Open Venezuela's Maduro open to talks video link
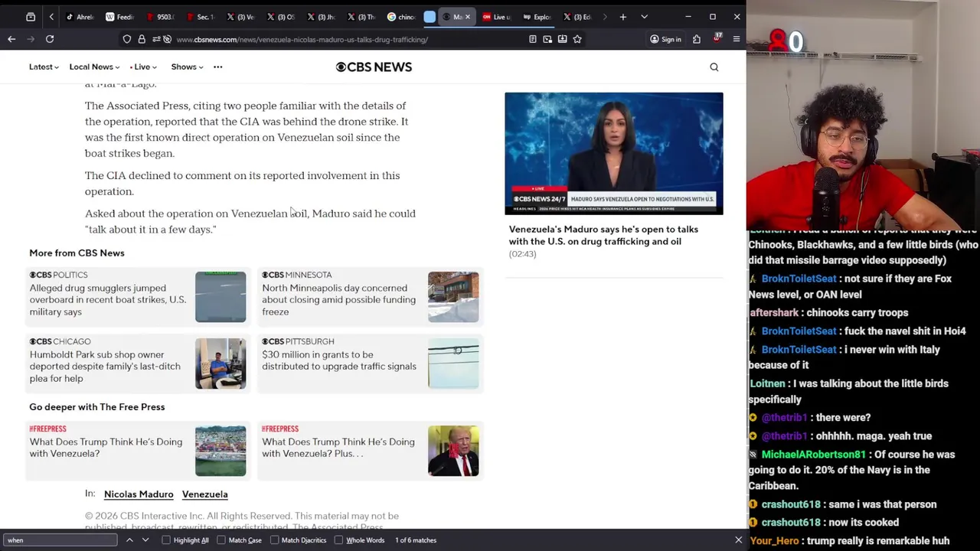The height and width of the screenshot is (551, 980). click(603, 235)
